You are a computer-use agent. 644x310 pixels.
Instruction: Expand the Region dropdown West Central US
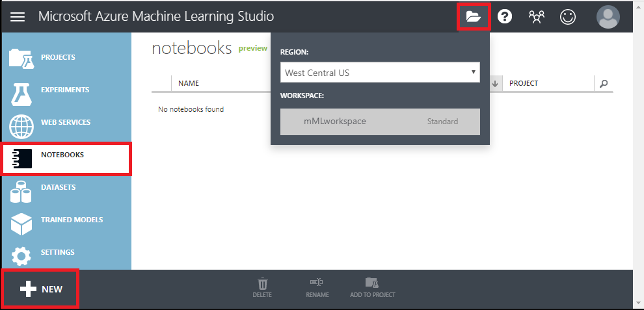[380, 73]
